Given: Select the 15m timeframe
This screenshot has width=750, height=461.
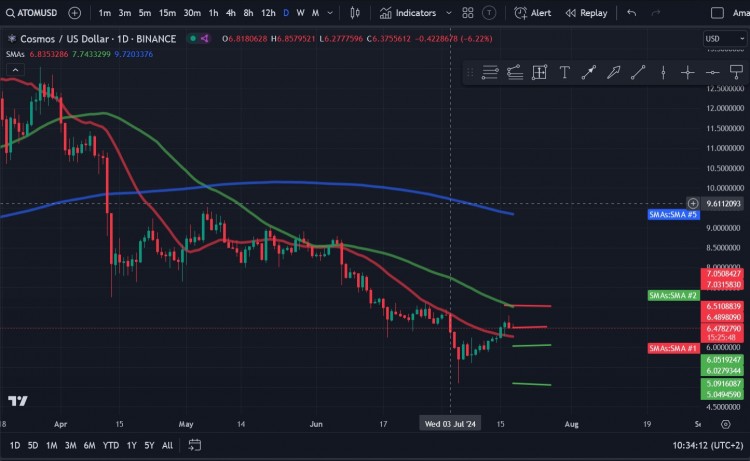Looking at the screenshot, I should (x=167, y=13).
